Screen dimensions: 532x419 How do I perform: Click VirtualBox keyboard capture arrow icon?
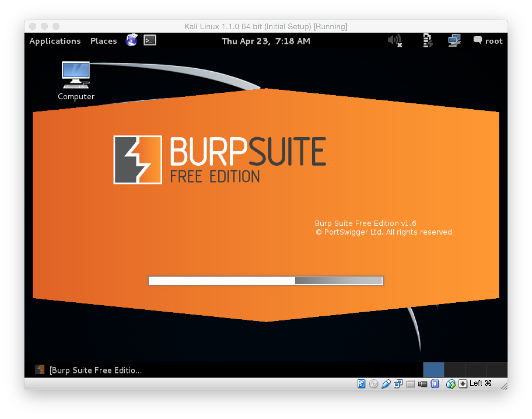(463, 384)
